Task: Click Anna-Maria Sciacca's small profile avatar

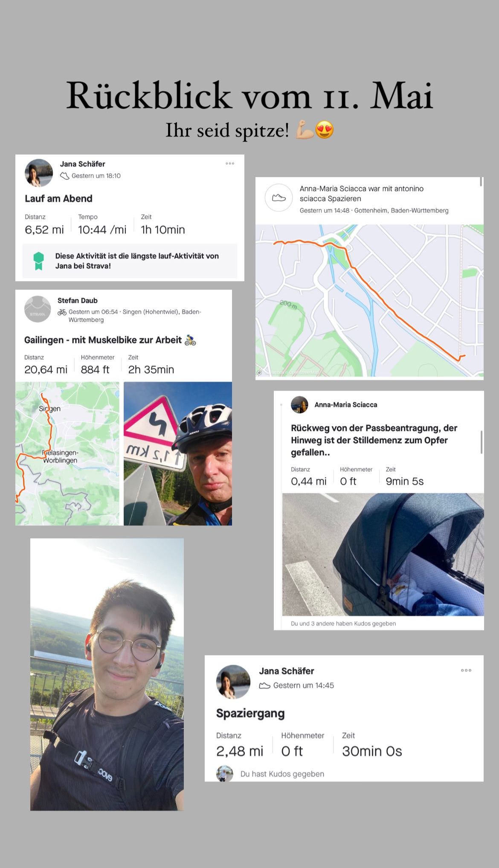Action: coord(299,405)
